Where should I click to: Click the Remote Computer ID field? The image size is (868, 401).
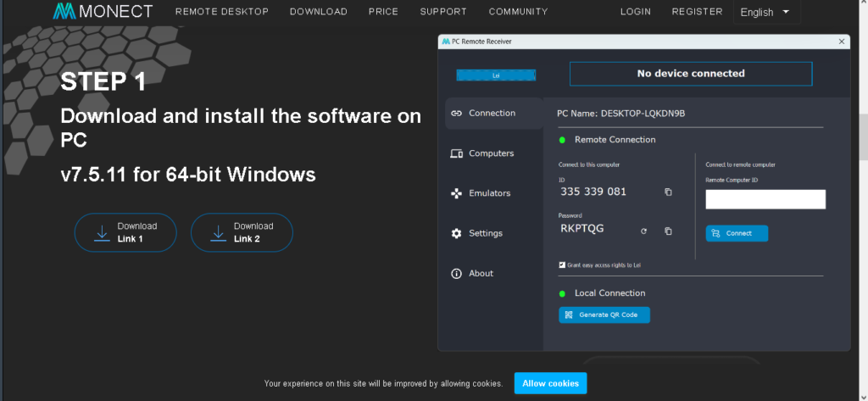coord(765,199)
